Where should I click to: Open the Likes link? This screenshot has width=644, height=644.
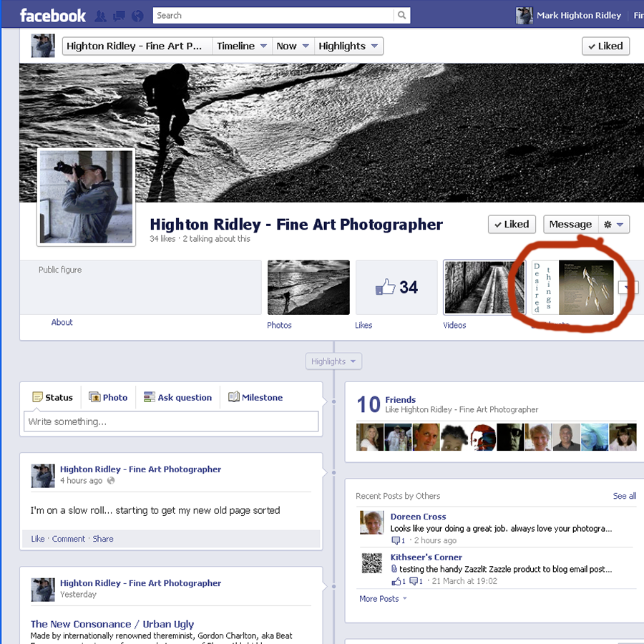coord(364,326)
